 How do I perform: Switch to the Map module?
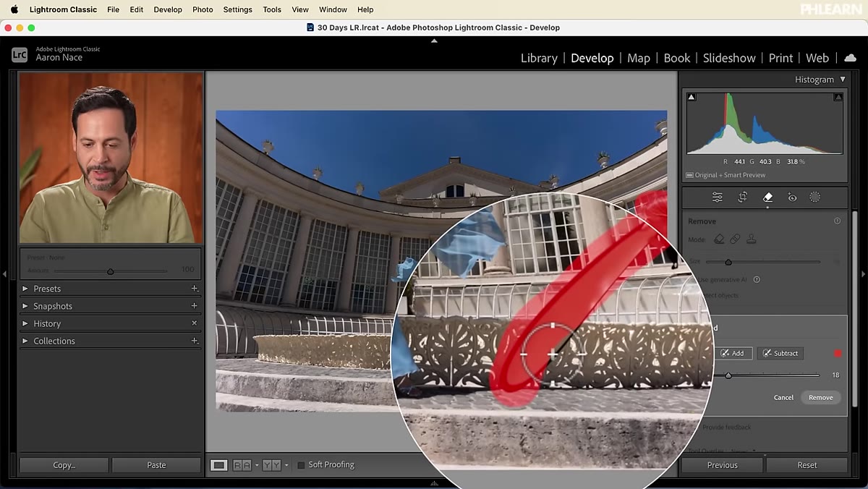coord(638,58)
